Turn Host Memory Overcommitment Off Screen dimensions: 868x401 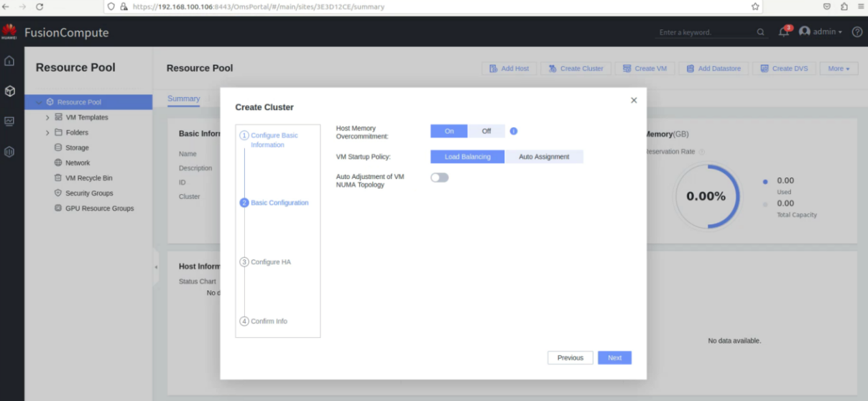[486, 131]
